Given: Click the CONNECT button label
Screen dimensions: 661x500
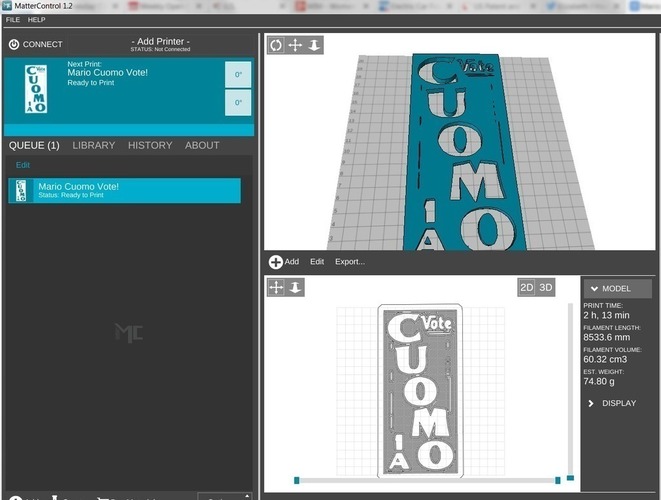Looking at the screenshot, I should pyautogui.click(x=43, y=44).
